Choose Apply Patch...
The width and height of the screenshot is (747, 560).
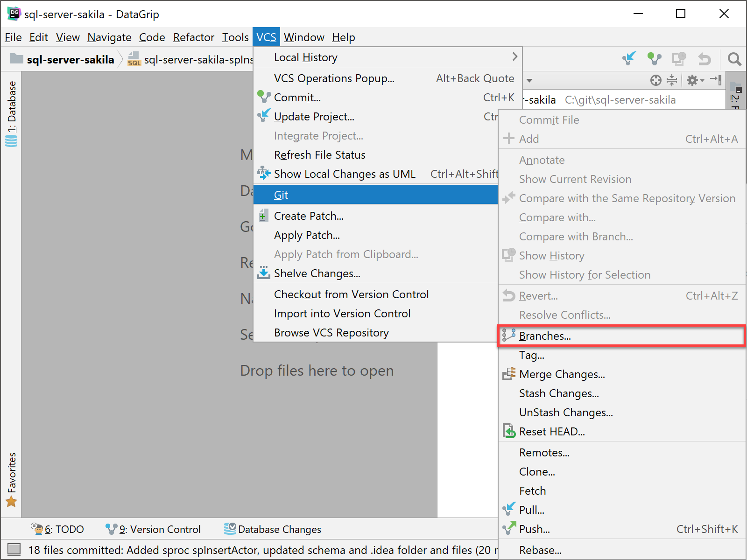(376, 235)
